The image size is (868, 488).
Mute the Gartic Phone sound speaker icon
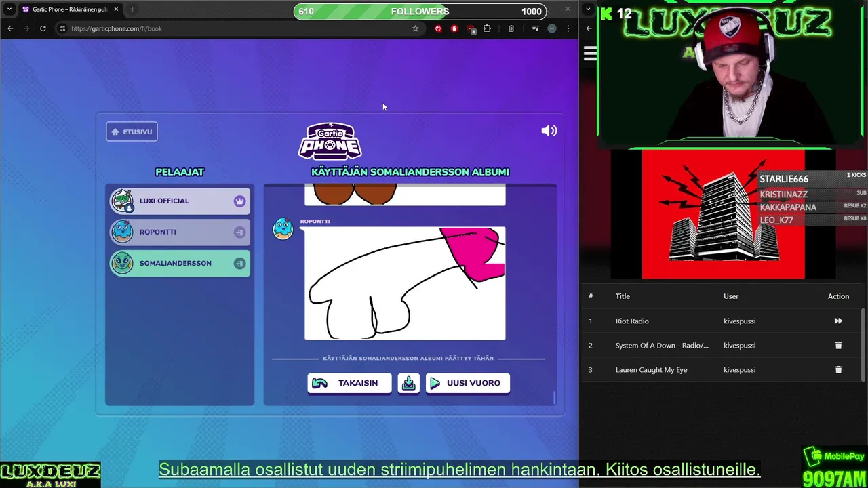[x=549, y=131]
